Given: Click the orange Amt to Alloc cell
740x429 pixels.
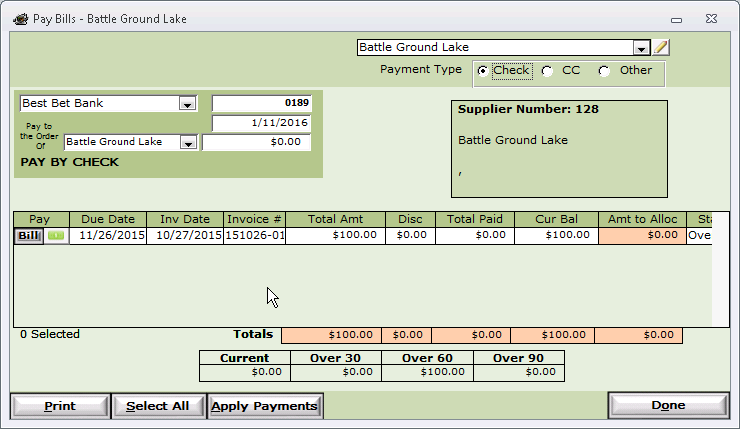Looking at the screenshot, I should (642, 236).
